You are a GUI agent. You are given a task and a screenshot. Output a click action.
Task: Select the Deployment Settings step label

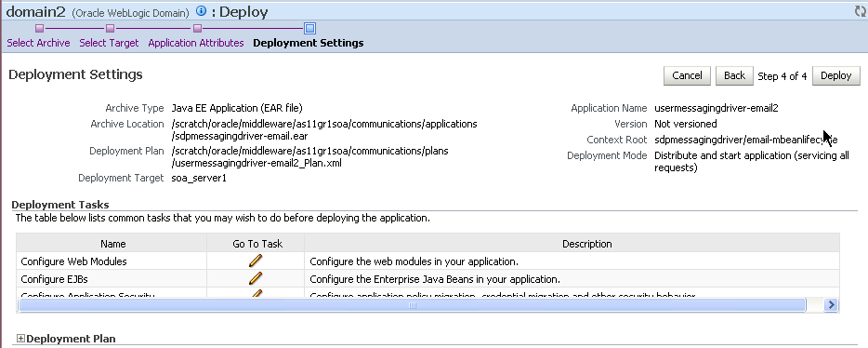click(x=309, y=43)
